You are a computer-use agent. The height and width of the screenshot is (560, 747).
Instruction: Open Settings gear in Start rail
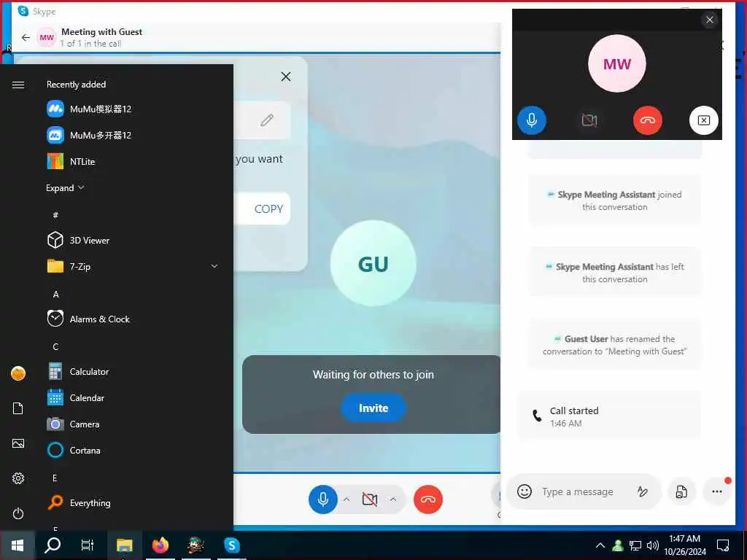click(18, 478)
